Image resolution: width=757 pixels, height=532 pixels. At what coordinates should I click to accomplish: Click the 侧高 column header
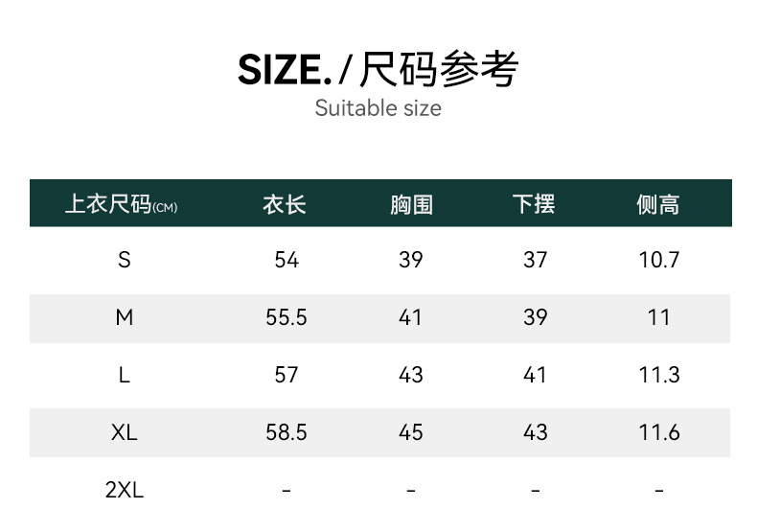[x=658, y=204]
